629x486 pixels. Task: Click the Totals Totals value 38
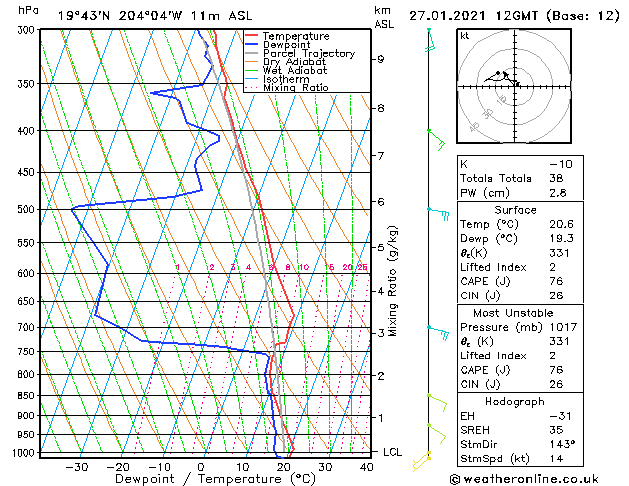coord(556,178)
